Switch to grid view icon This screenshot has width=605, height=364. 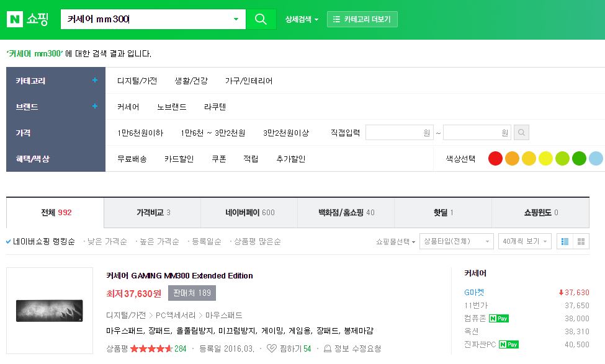click(x=581, y=241)
